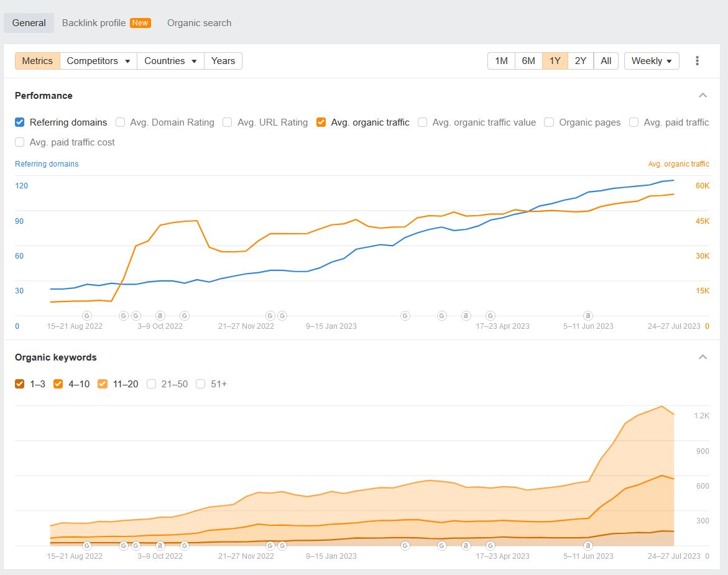The image size is (728, 575).
Task: Open the Competitors dropdown
Action: pyautogui.click(x=98, y=60)
